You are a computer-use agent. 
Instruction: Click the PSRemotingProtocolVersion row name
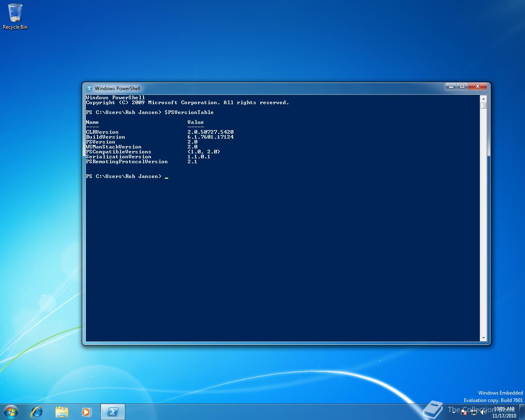tap(127, 162)
